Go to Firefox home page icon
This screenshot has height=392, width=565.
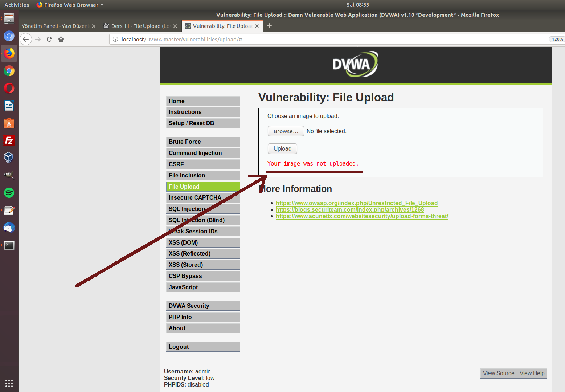click(61, 39)
